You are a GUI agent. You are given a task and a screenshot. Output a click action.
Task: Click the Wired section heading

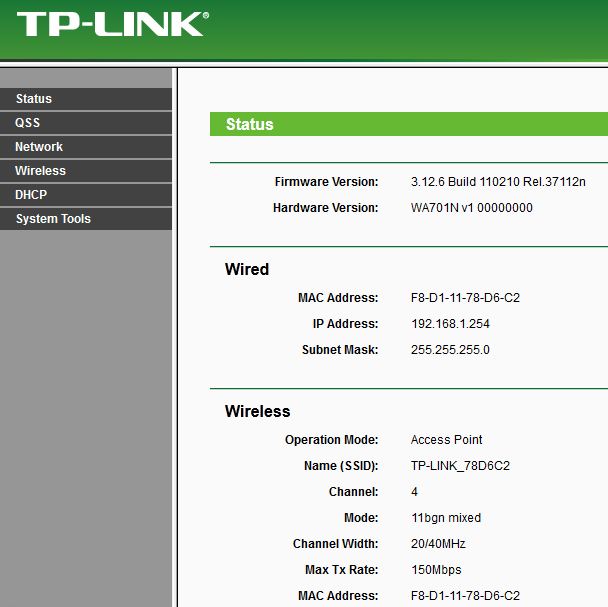click(x=247, y=269)
